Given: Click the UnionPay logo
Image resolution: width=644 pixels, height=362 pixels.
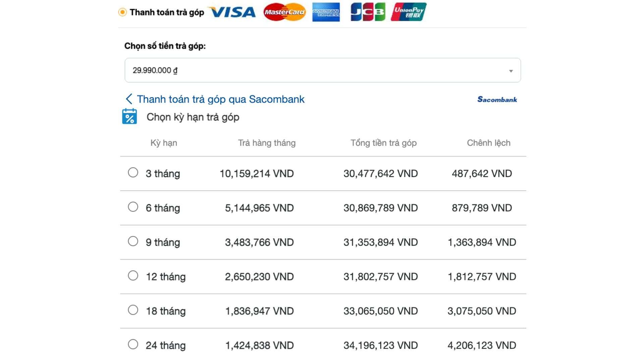Looking at the screenshot, I should coord(409,12).
